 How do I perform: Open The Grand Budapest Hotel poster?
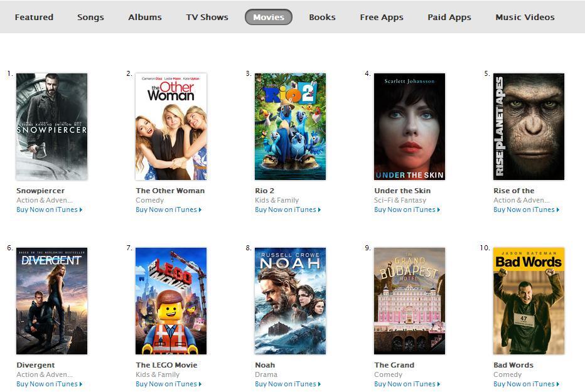click(410, 301)
